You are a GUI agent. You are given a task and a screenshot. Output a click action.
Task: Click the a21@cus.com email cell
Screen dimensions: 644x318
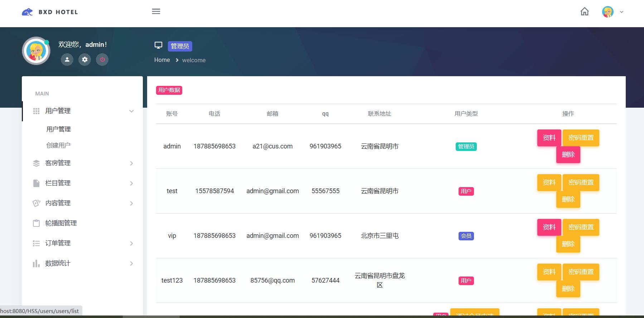pos(272,146)
